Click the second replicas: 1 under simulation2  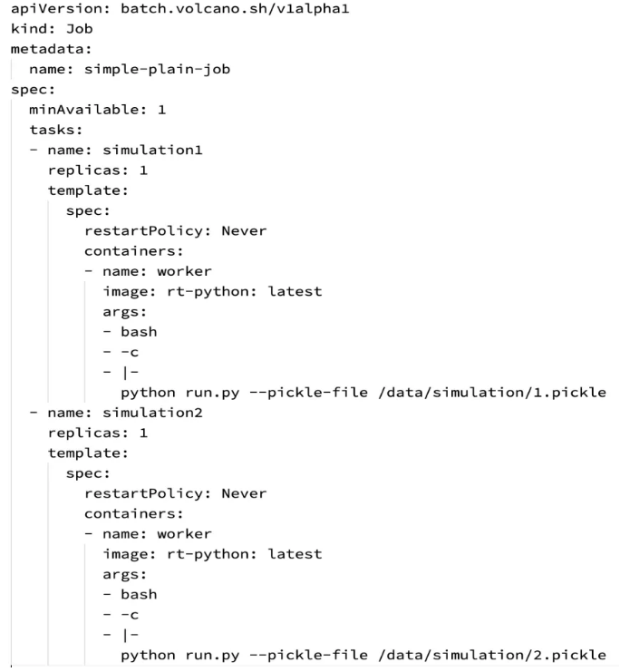pos(98,433)
